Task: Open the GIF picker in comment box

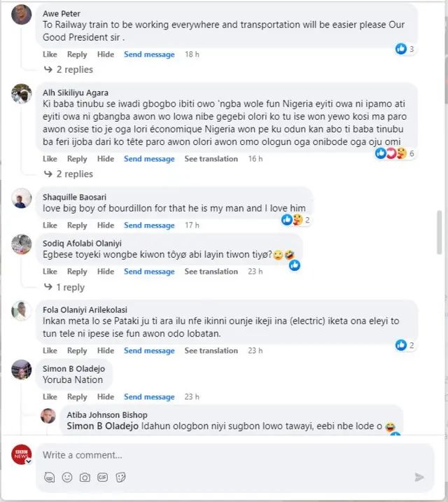Action: click(x=102, y=477)
